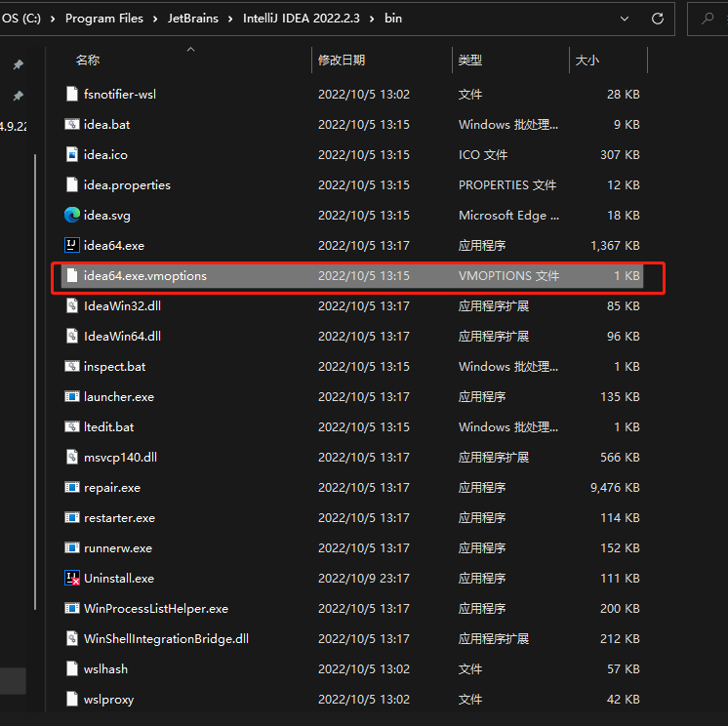Select the runnerw.exe file name
The height and width of the screenshot is (726, 728).
pos(118,547)
